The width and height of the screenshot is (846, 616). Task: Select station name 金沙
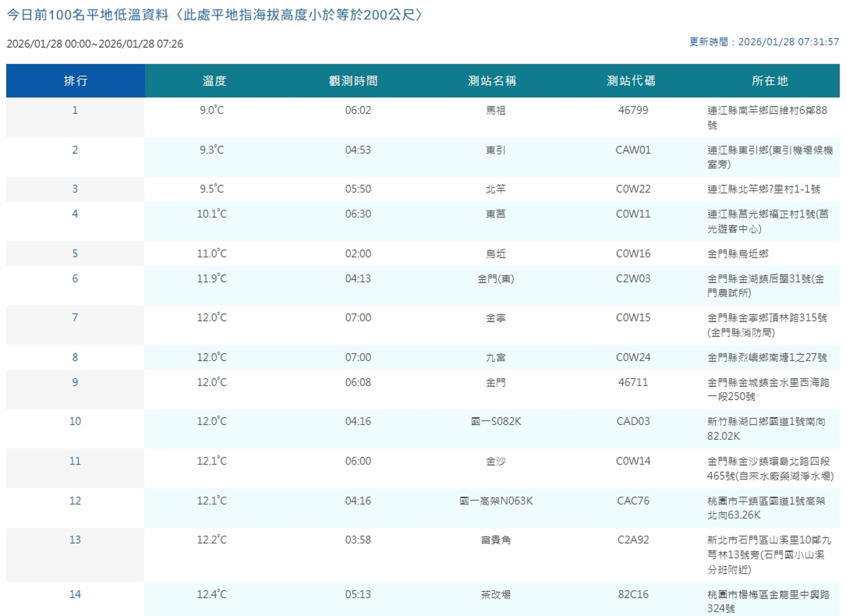click(x=496, y=462)
